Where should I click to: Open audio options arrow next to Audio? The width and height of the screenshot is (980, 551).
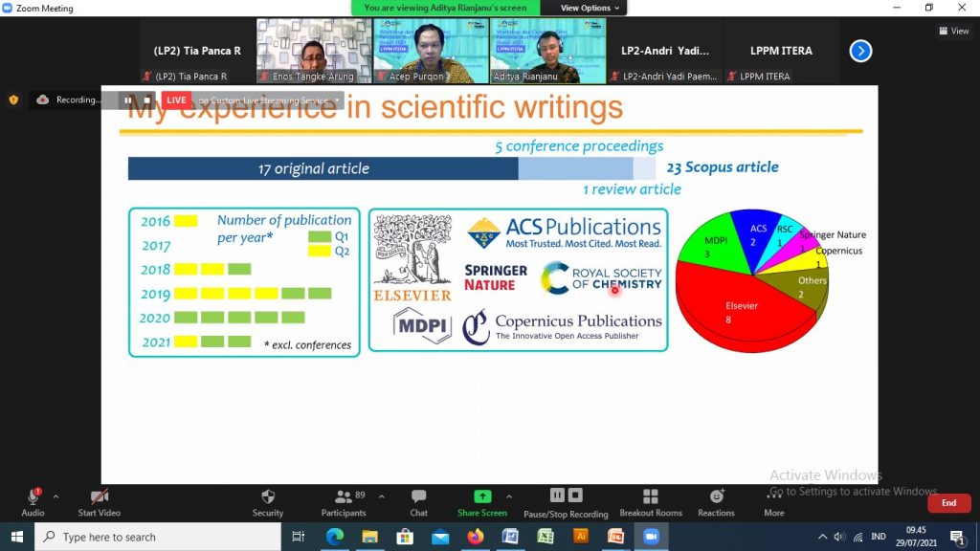(56, 496)
